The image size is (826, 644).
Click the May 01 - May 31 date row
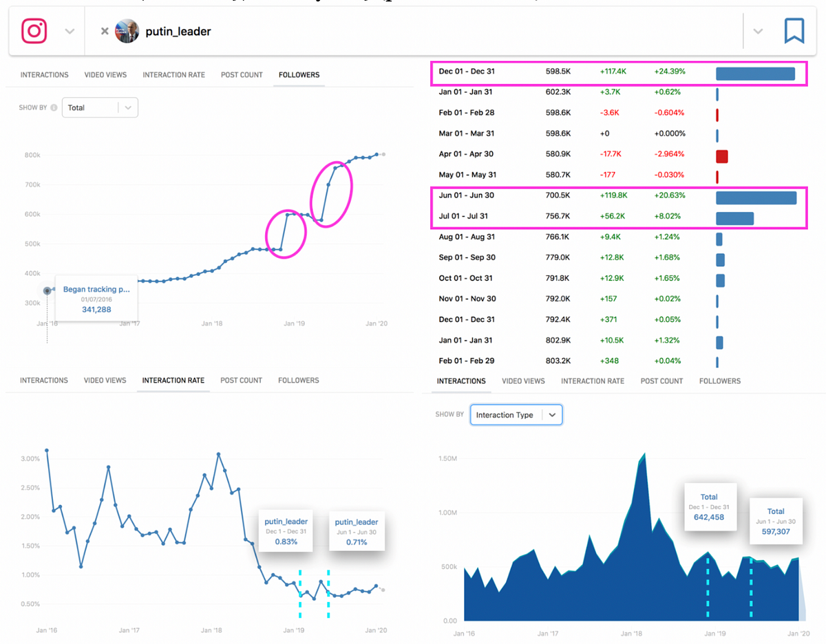point(467,175)
